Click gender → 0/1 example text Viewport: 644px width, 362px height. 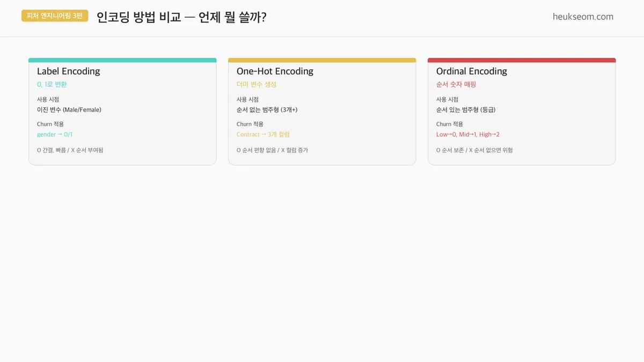tap(55, 135)
